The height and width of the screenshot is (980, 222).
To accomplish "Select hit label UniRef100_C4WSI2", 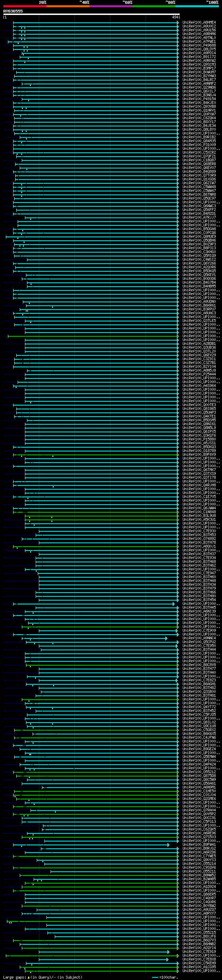I will click(x=199, y=259).
